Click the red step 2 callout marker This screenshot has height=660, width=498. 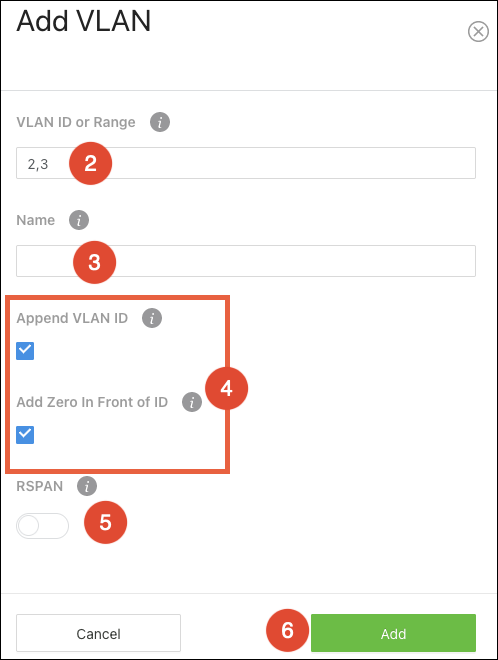click(x=91, y=163)
